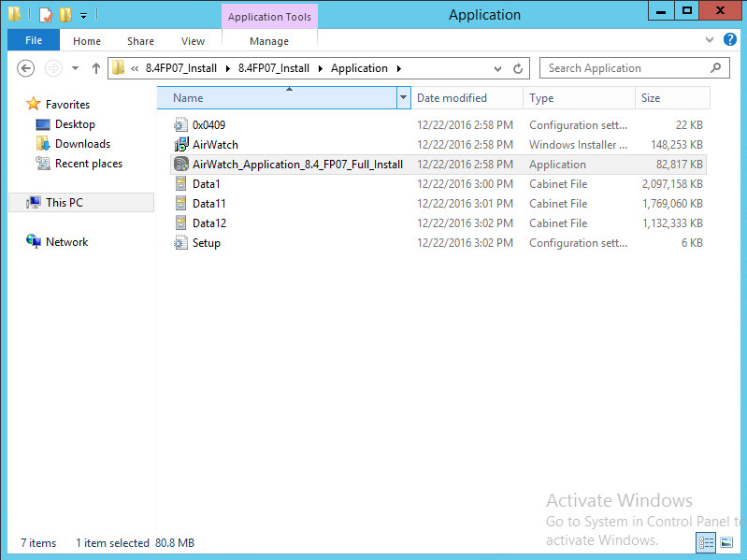
Task: Sort by Type column header
Action: (x=580, y=97)
